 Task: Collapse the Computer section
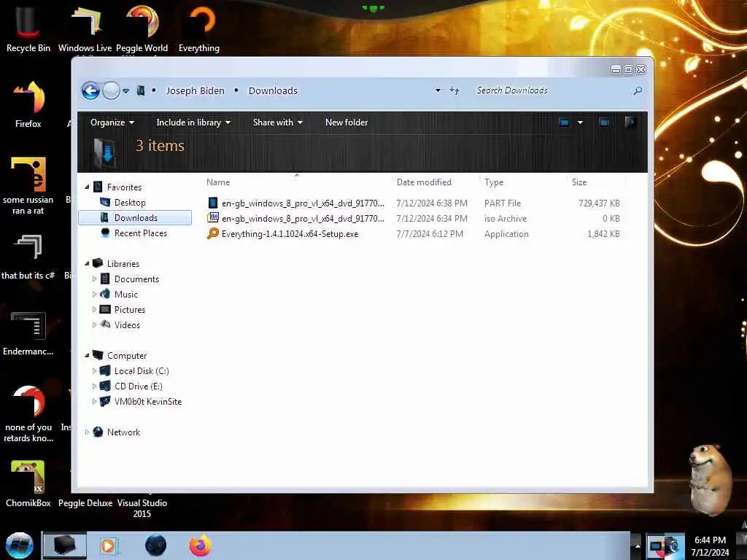(87, 355)
